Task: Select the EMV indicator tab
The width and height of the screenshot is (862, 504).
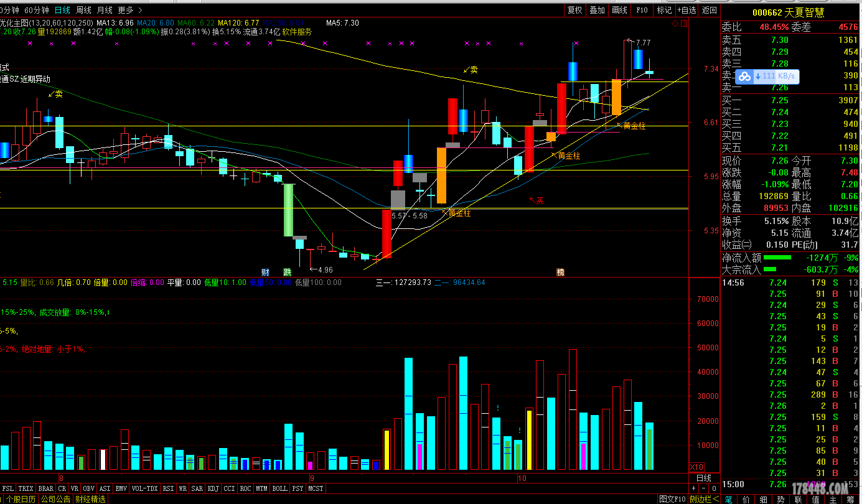Action: coord(121,489)
